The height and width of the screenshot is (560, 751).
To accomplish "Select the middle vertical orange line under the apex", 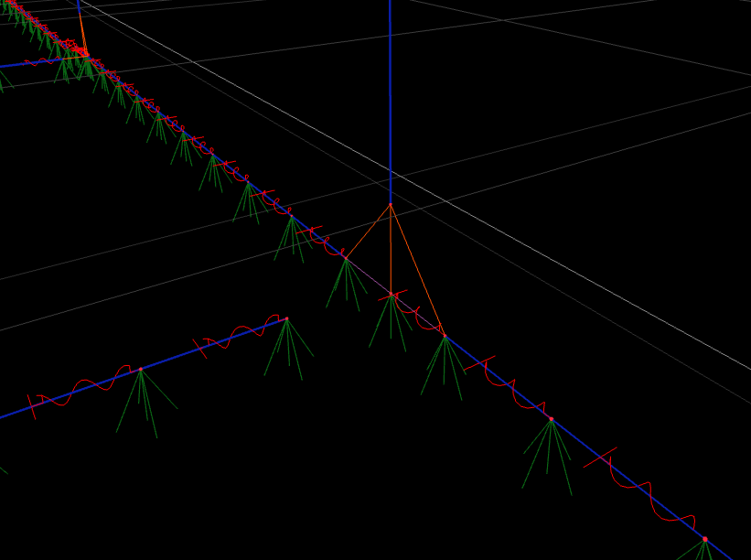I will (x=391, y=249).
